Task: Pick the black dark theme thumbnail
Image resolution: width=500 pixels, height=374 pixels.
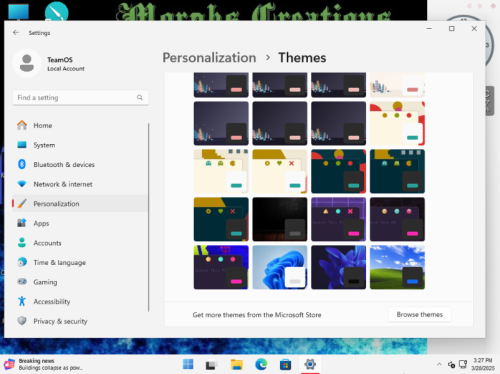Action: click(x=280, y=219)
